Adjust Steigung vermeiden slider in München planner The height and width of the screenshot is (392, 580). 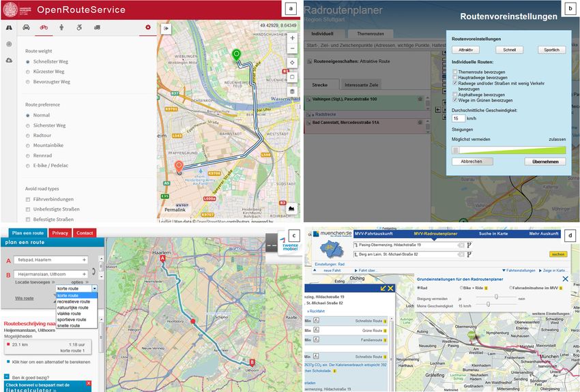tap(496, 297)
